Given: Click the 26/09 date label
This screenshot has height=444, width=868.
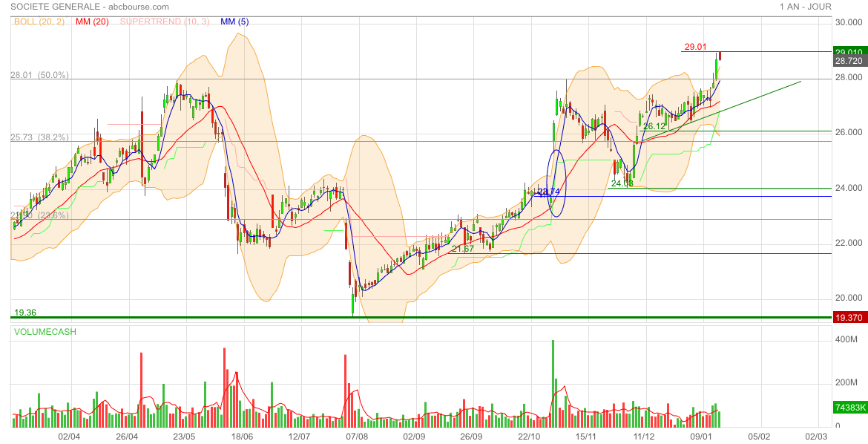Looking at the screenshot, I should point(472,437).
